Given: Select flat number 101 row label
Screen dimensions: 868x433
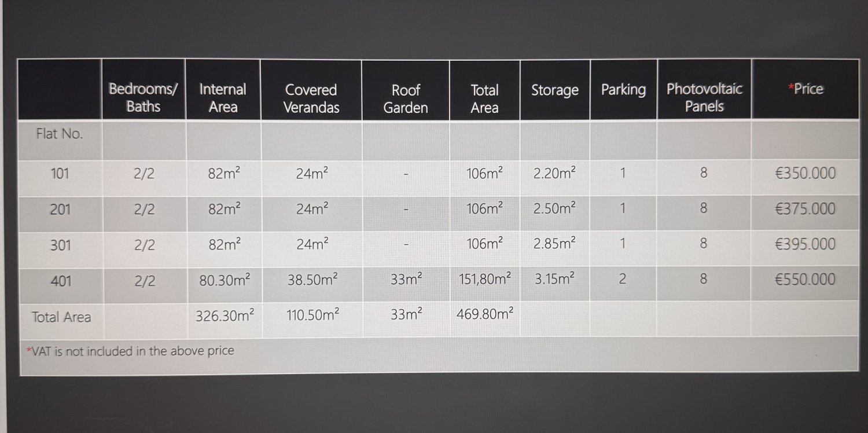Looking at the screenshot, I should click(x=60, y=173).
